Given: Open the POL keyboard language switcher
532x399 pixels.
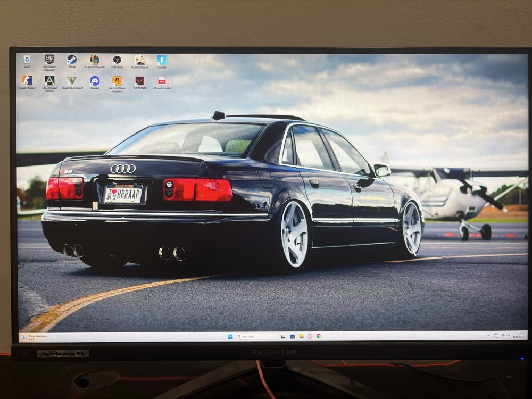Looking at the screenshot, I should [496, 336].
